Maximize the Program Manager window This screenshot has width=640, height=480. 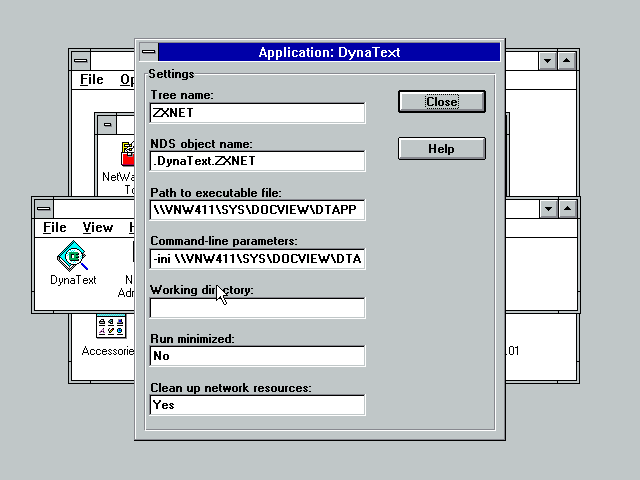[567, 61]
